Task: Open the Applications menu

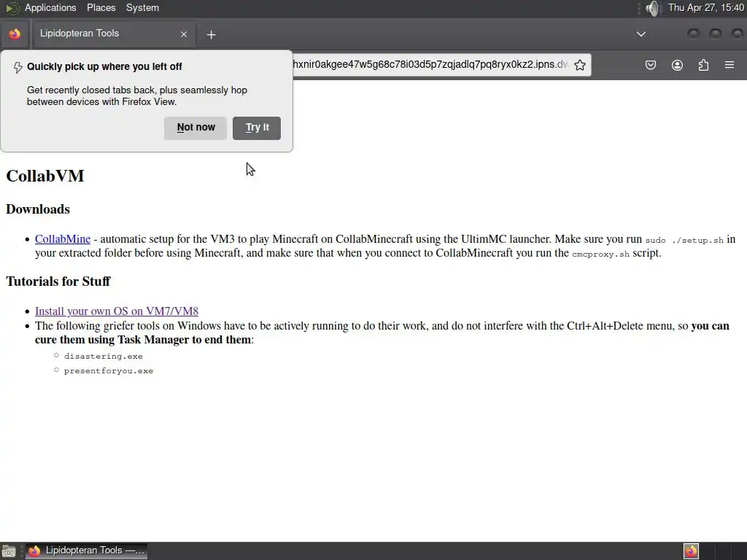Action: pyautogui.click(x=50, y=7)
